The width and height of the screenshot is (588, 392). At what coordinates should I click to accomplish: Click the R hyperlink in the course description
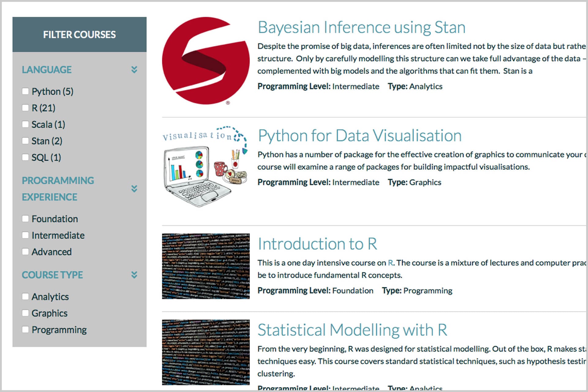pos(390,262)
